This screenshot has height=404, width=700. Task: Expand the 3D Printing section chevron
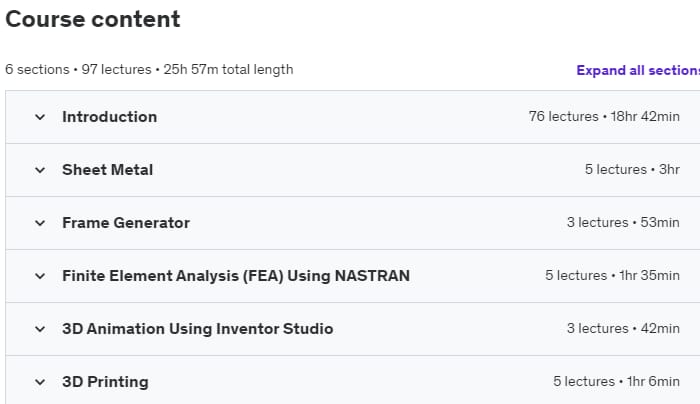pyautogui.click(x=40, y=382)
